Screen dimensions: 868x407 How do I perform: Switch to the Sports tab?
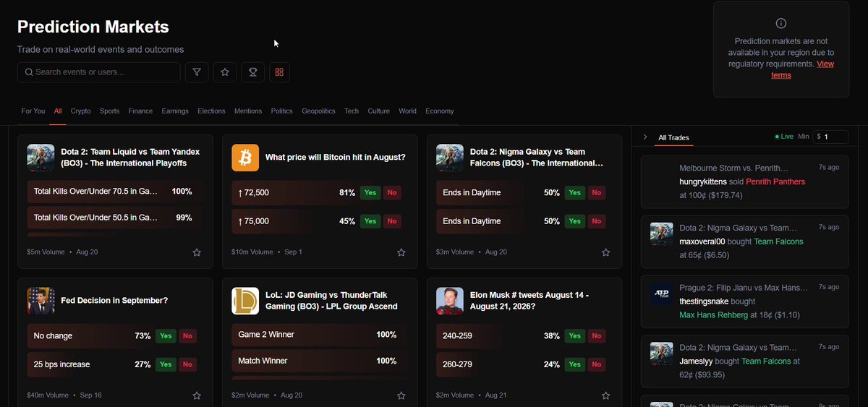(x=109, y=111)
